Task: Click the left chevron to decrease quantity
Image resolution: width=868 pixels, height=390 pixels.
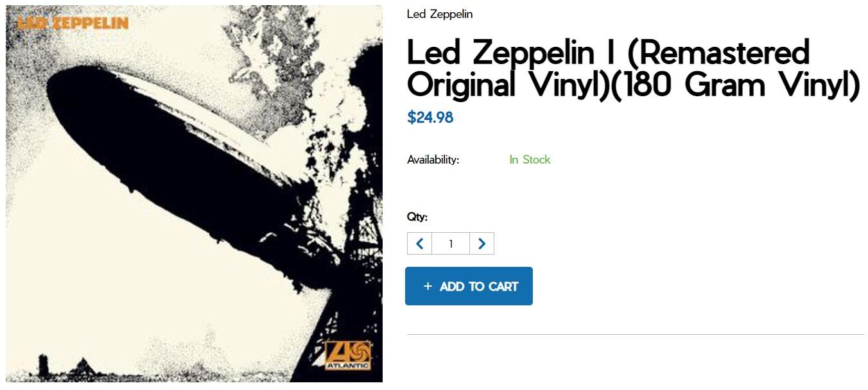Action: [419, 244]
